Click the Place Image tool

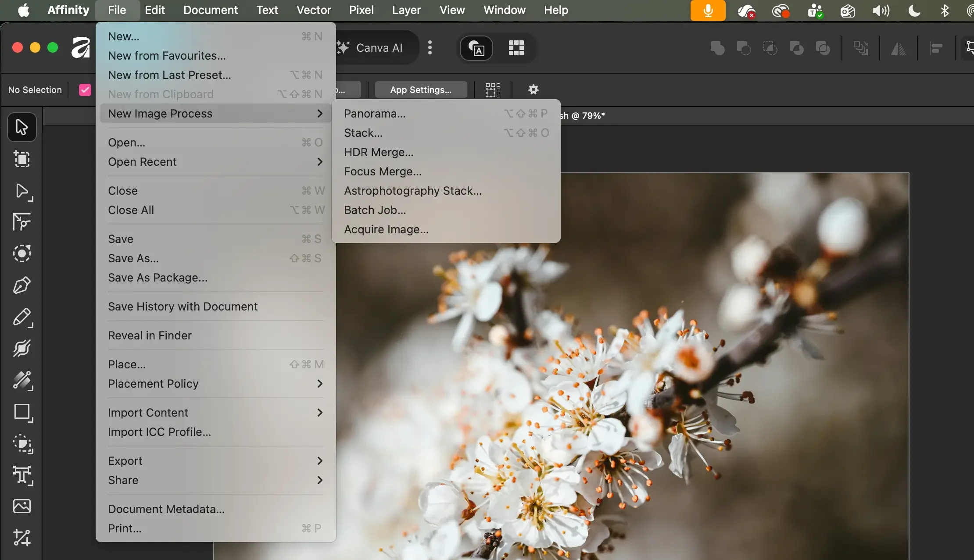21,506
